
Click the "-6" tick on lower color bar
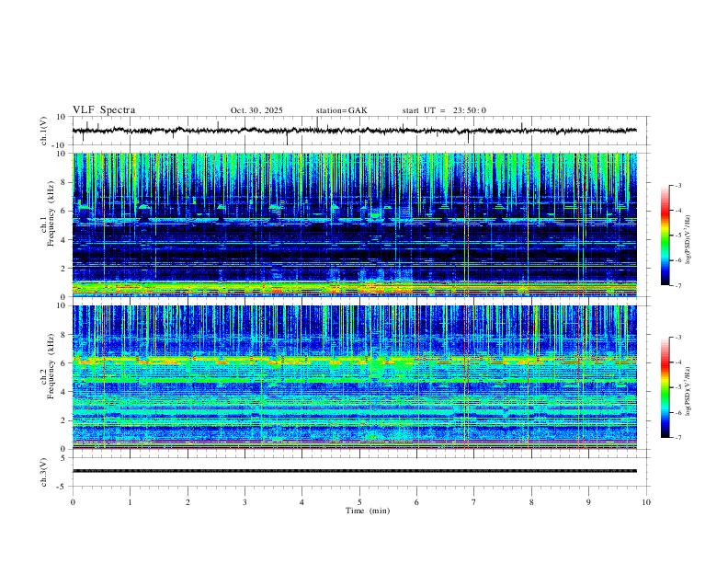click(677, 412)
